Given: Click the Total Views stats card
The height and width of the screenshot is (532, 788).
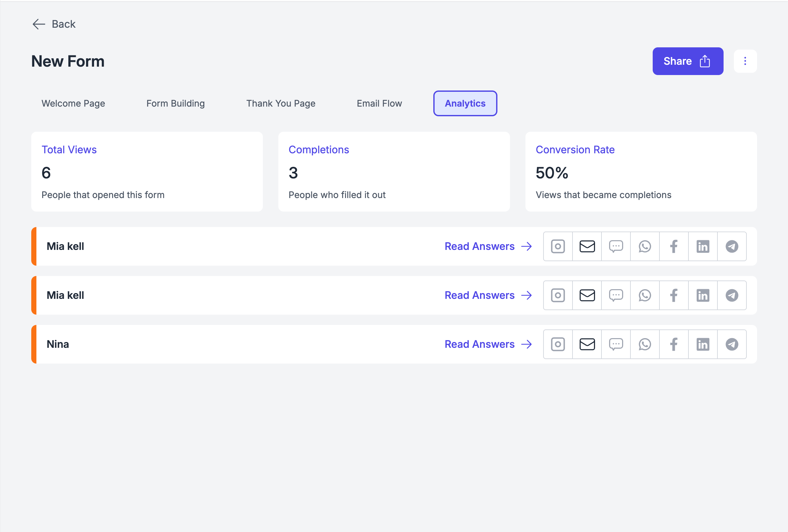Looking at the screenshot, I should tap(147, 172).
